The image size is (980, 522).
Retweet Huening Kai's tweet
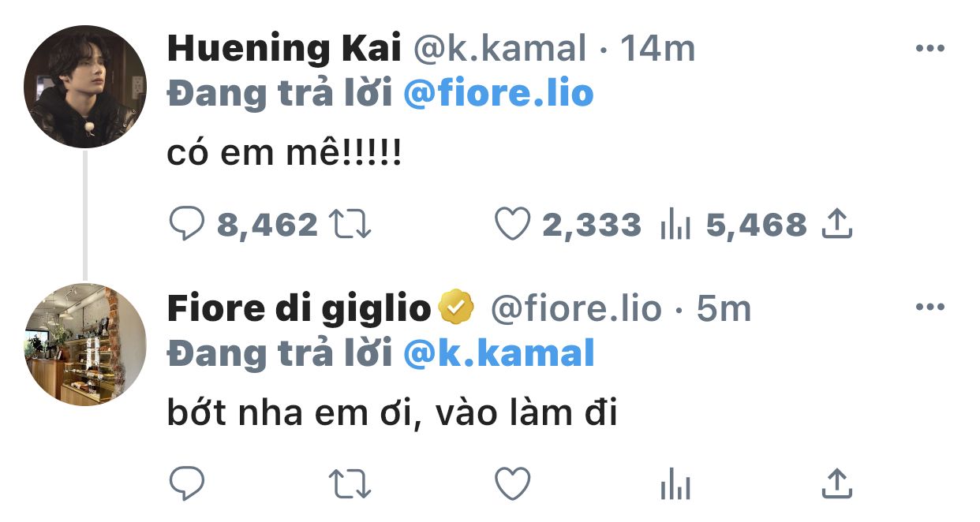pyautogui.click(x=350, y=225)
